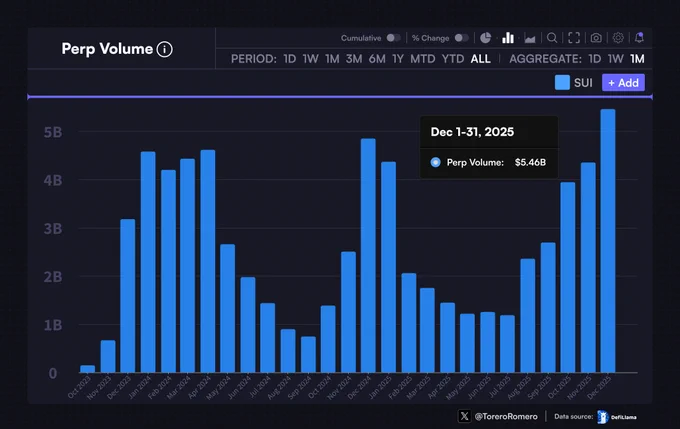
Task: Set period to 3M
Action: point(354,59)
